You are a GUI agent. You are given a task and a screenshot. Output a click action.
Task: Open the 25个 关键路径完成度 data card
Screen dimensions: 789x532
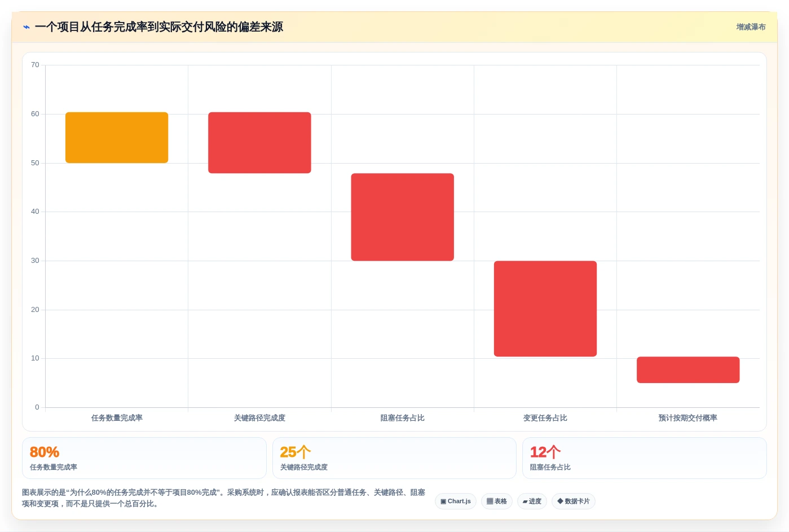[394, 458]
